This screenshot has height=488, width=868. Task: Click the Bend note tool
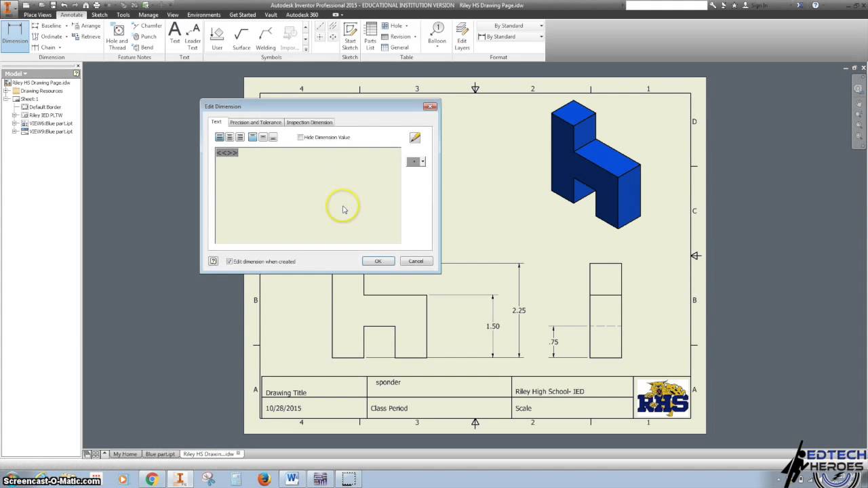pyautogui.click(x=143, y=47)
